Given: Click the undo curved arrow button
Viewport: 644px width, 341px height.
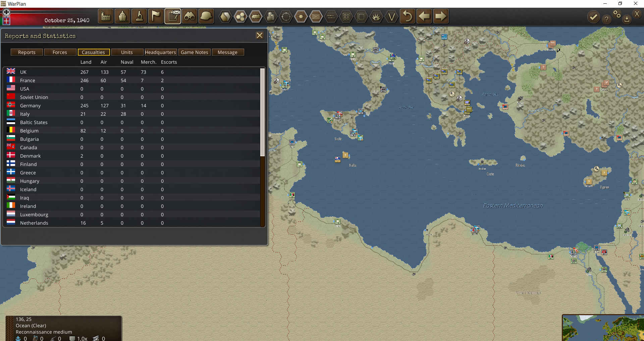Looking at the screenshot, I should click(x=407, y=16).
